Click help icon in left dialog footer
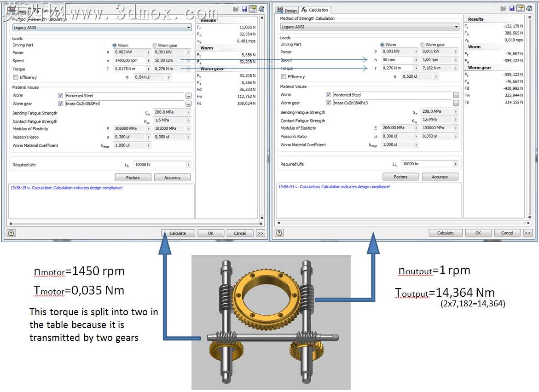The width and height of the screenshot is (539, 392). [x=12, y=233]
